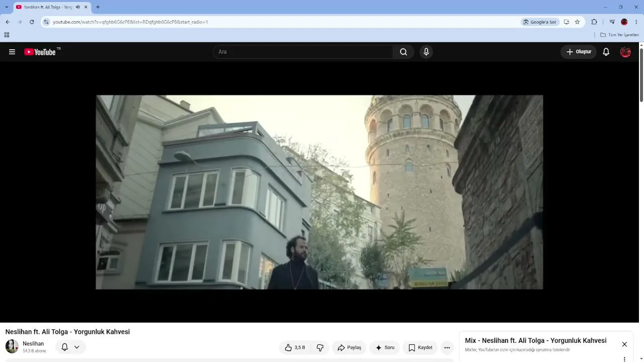Image resolution: width=644 pixels, height=362 pixels.
Task: Click the Mix playlist title heading
Action: tap(535, 341)
